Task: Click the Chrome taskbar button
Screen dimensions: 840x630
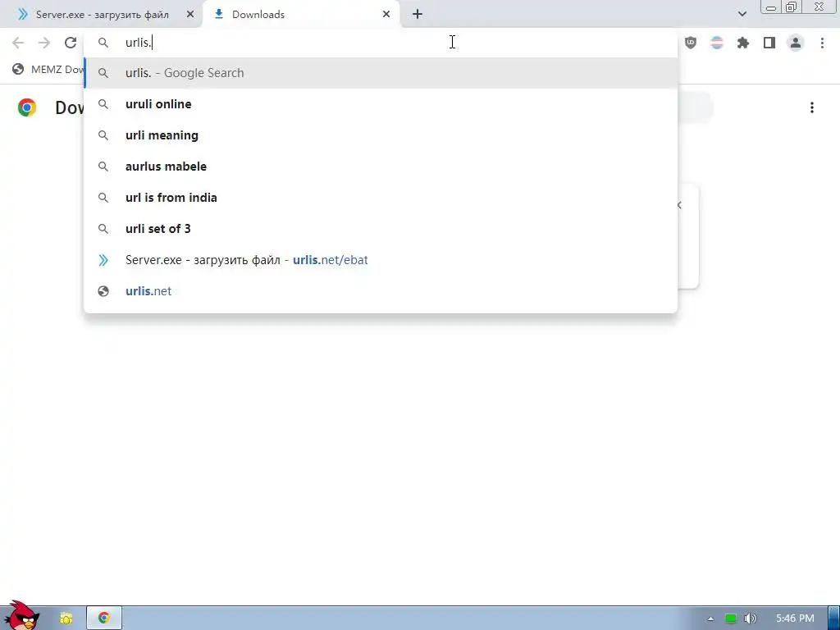Action: pos(104,619)
